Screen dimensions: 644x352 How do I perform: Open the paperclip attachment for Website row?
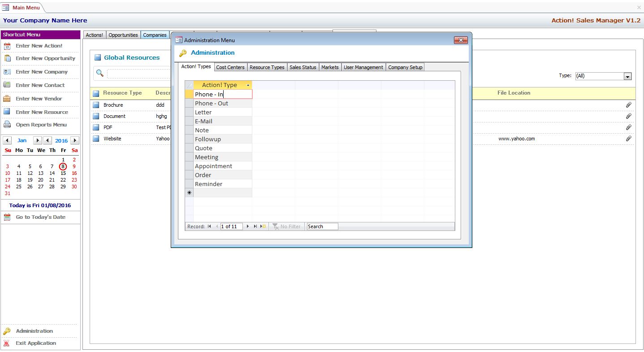pyautogui.click(x=628, y=139)
